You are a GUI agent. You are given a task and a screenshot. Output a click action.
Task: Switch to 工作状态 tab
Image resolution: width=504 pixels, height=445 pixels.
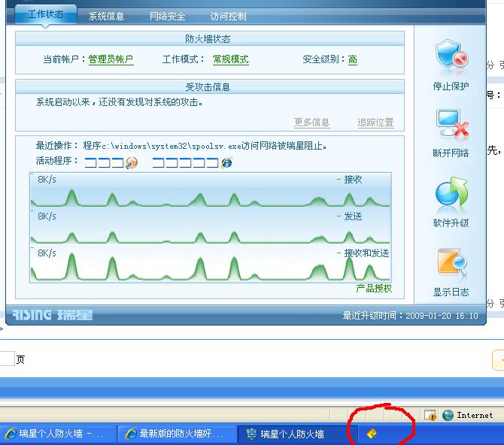(46, 14)
